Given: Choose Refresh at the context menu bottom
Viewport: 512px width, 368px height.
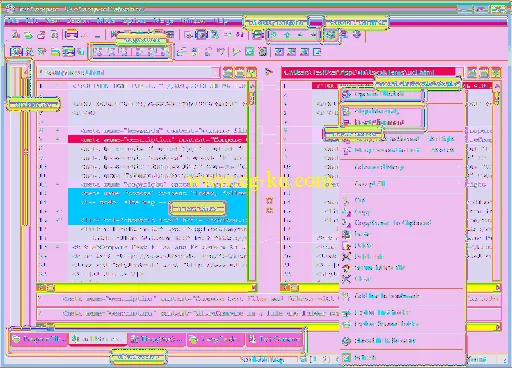Looking at the screenshot, I should coord(402,358).
